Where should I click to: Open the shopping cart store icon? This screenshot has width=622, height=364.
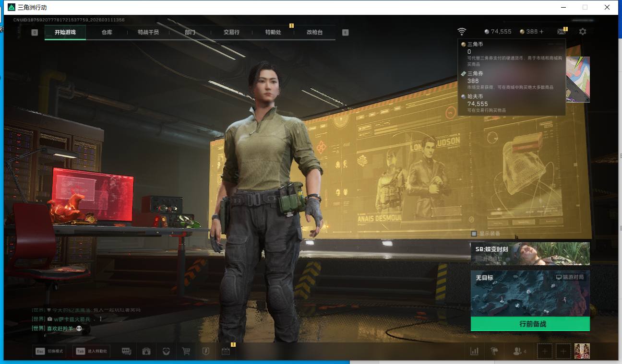coord(186,352)
